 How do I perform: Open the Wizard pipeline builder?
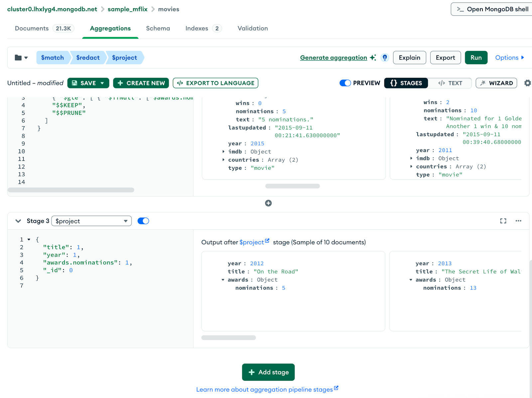coord(496,83)
